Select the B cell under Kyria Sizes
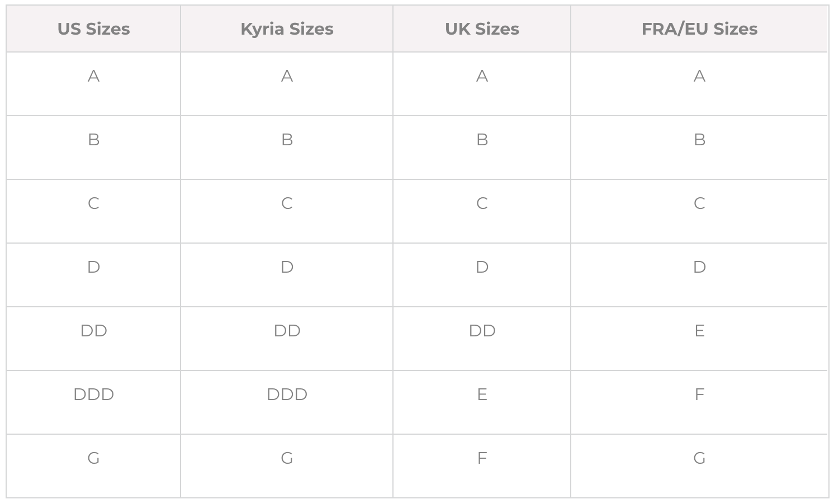Screen dimensions: 834x504 [287, 148]
